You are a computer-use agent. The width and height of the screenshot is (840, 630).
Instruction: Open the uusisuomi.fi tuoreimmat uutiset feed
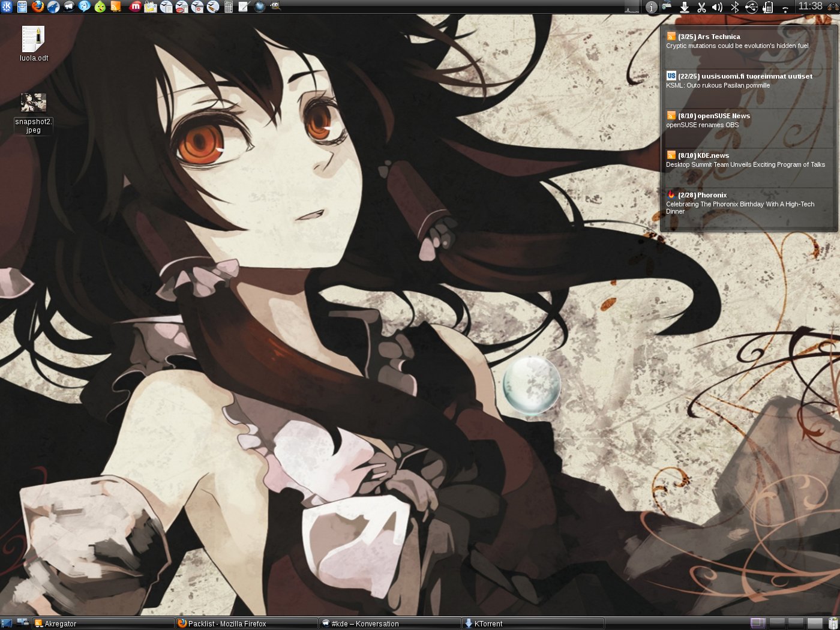coord(749,80)
